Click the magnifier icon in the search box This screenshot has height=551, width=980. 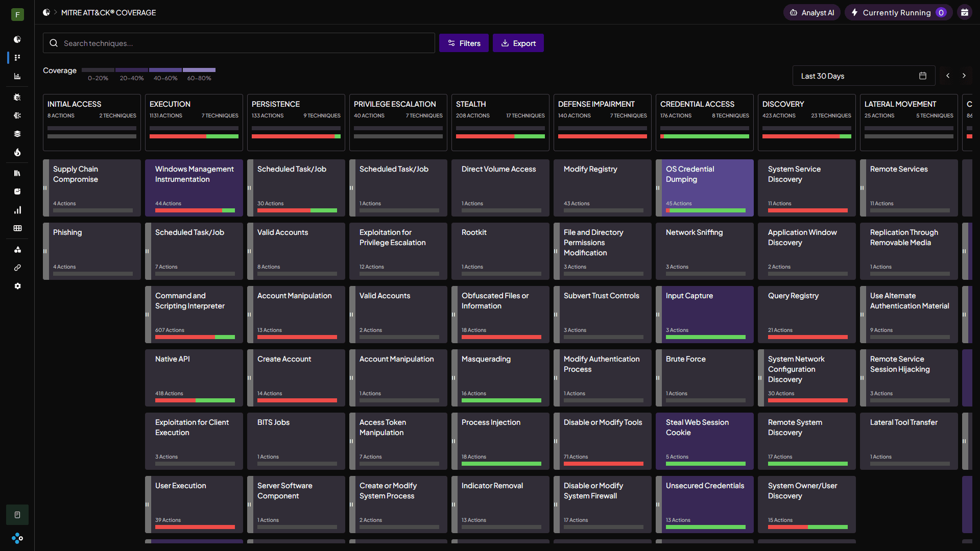click(x=54, y=43)
